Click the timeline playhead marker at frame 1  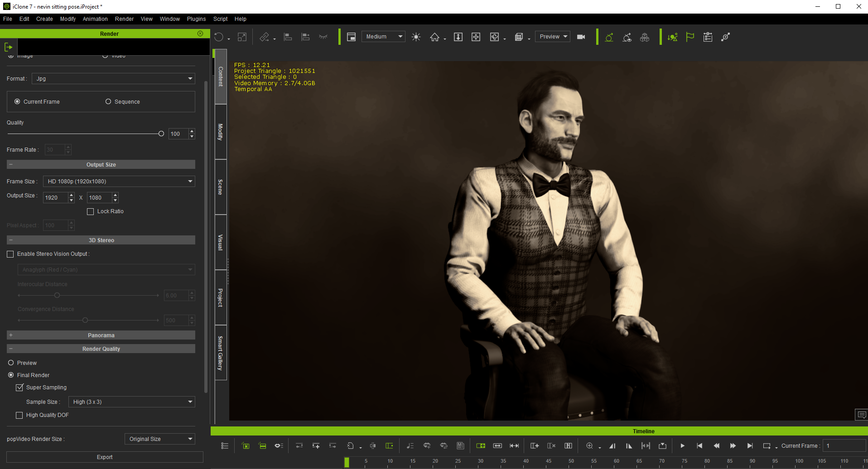(347, 462)
